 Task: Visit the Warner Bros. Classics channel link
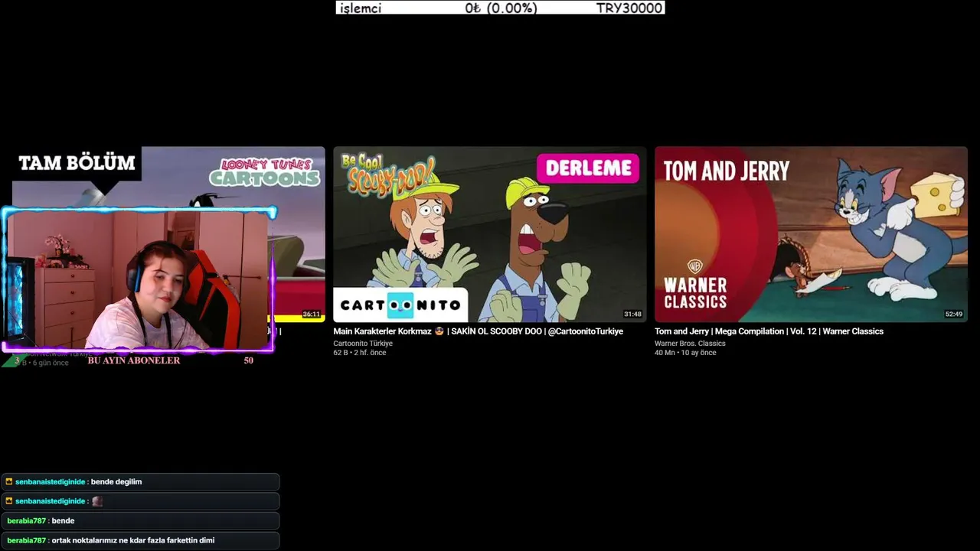click(690, 344)
